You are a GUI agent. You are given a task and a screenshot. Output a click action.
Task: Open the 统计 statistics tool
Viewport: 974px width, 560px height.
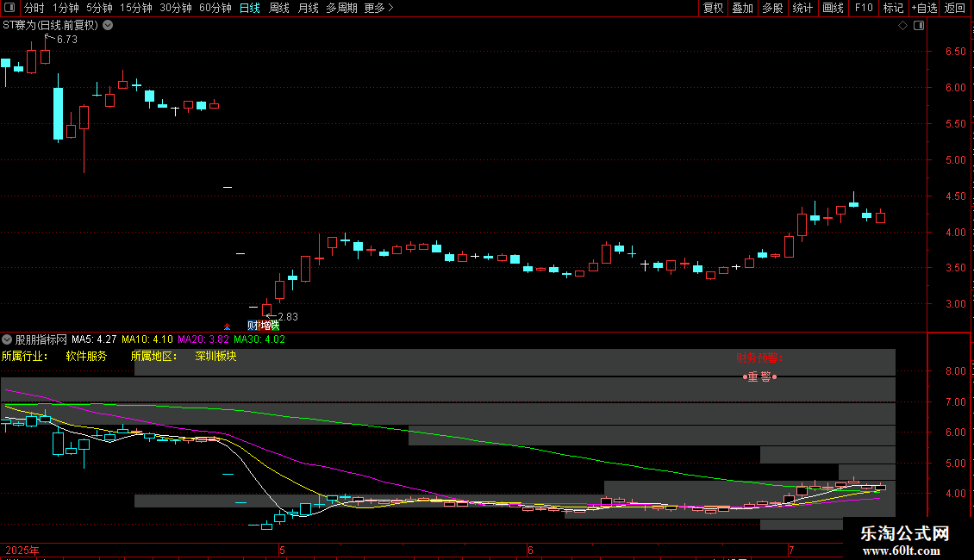802,8
